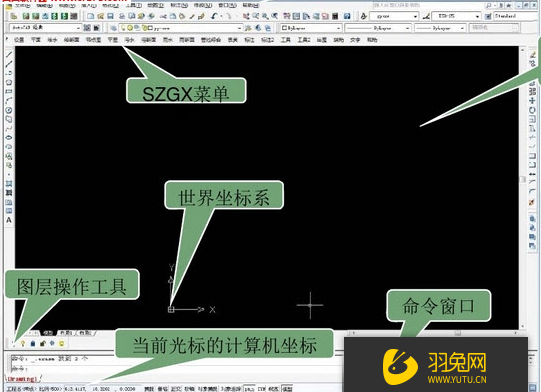Screen dimensions: 541x392
Task: Click the Move tool in modify toolbar
Action: click(x=532, y=100)
